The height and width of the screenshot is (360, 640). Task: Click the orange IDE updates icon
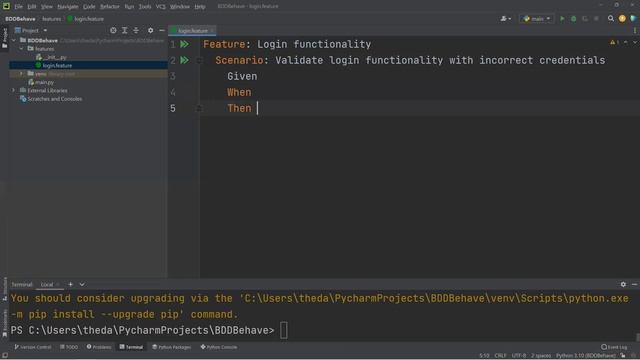click(622, 18)
